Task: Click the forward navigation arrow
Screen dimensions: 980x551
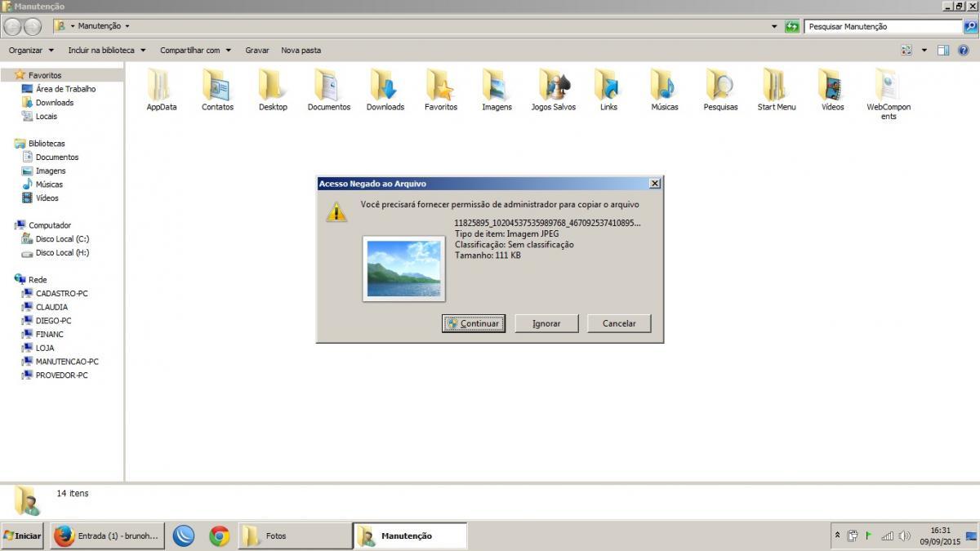Action: coord(33,26)
